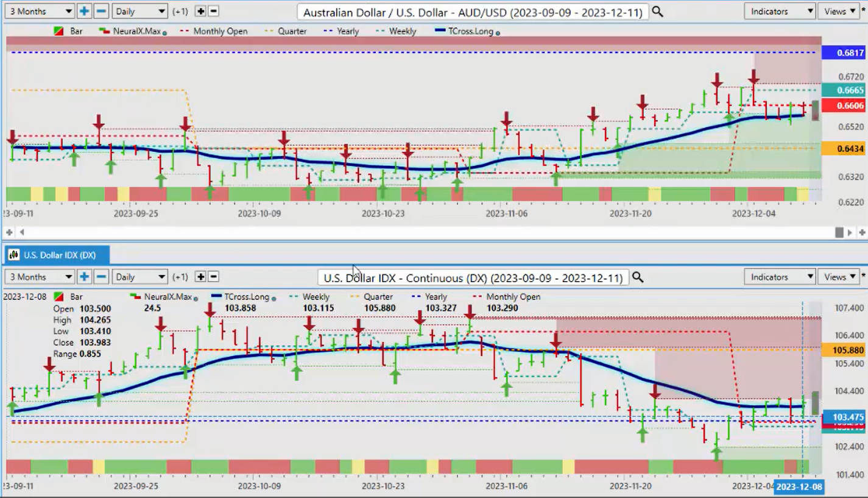Click (+1) label in AUD/USD toolbar
868x498 pixels.
click(180, 11)
